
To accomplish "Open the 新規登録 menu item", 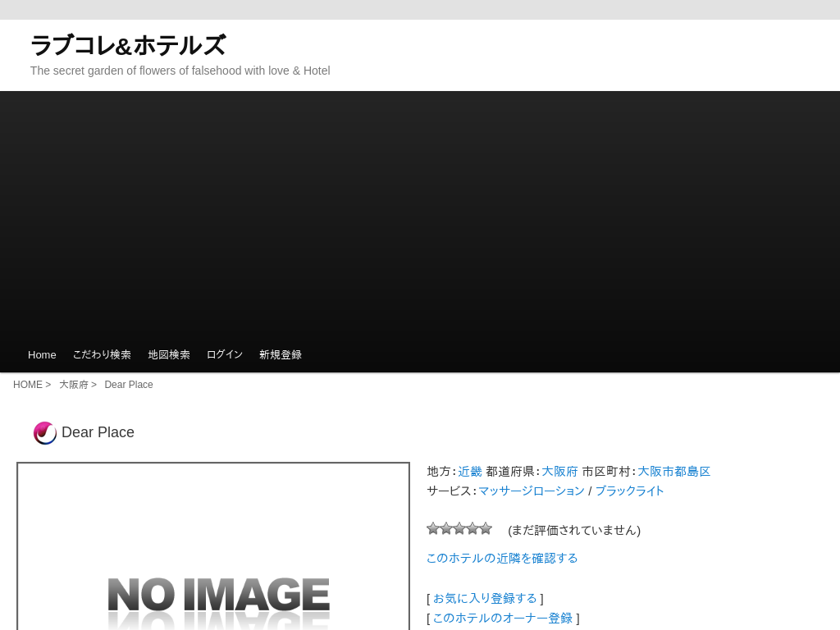I will (x=281, y=354).
